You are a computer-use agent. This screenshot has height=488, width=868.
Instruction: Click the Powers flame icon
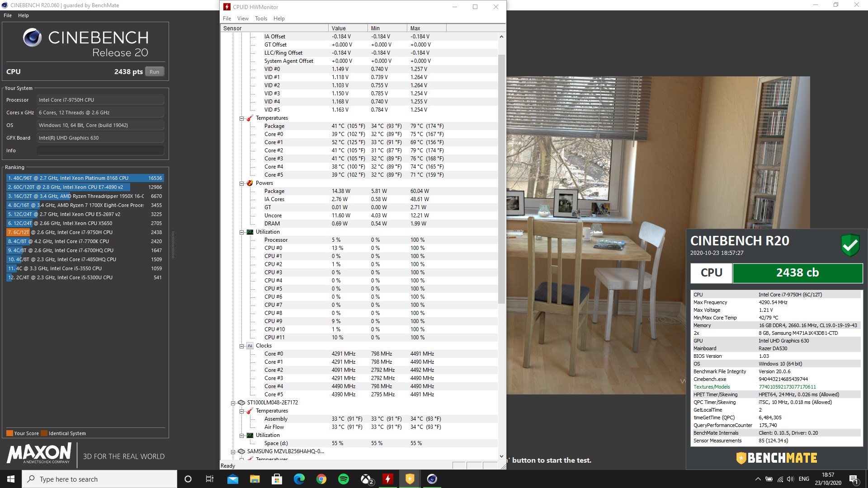(250, 183)
